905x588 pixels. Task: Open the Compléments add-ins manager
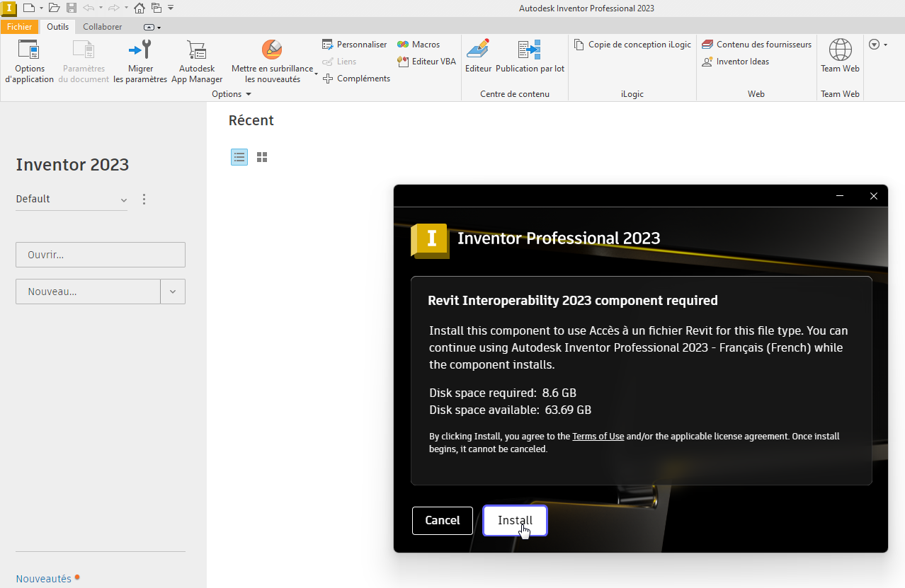coord(356,79)
